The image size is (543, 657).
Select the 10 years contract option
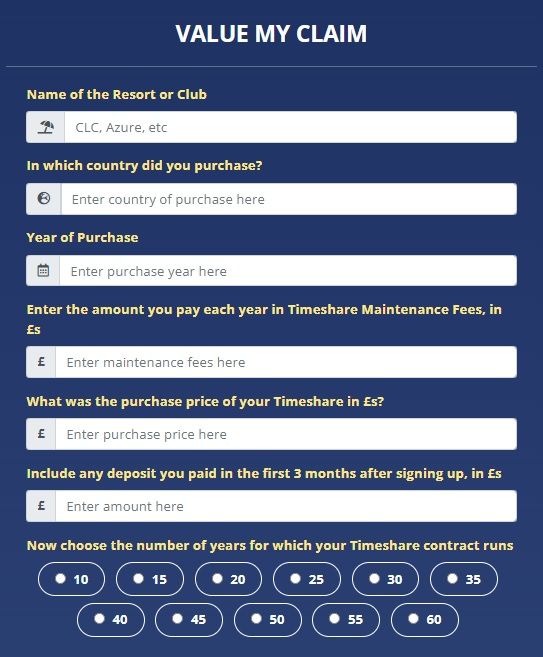(x=71, y=579)
